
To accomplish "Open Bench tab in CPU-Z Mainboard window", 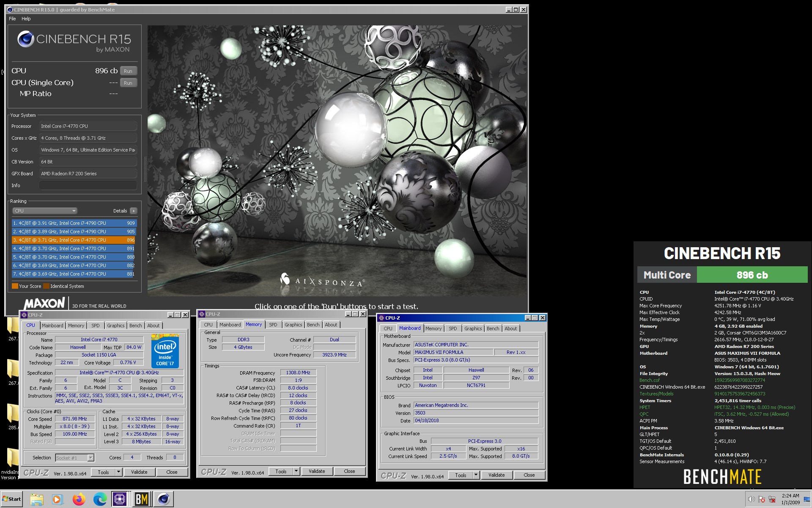I will (x=493, y=329).
